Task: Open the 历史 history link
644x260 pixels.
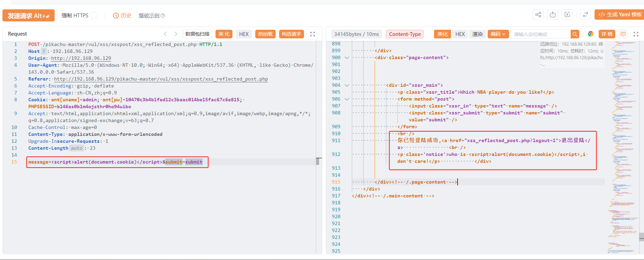Action: coord(122,16)
